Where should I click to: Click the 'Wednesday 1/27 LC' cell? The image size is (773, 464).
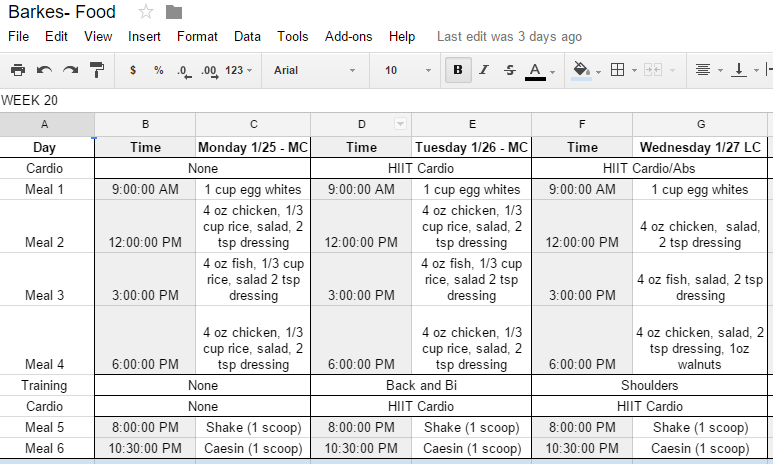(701, 147)
